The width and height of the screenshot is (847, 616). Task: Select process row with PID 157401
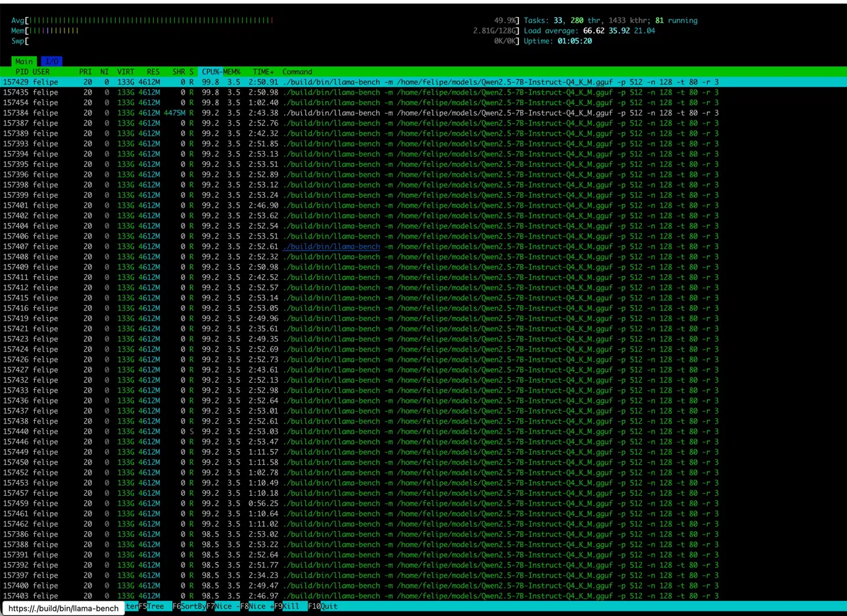coord(423,205)
